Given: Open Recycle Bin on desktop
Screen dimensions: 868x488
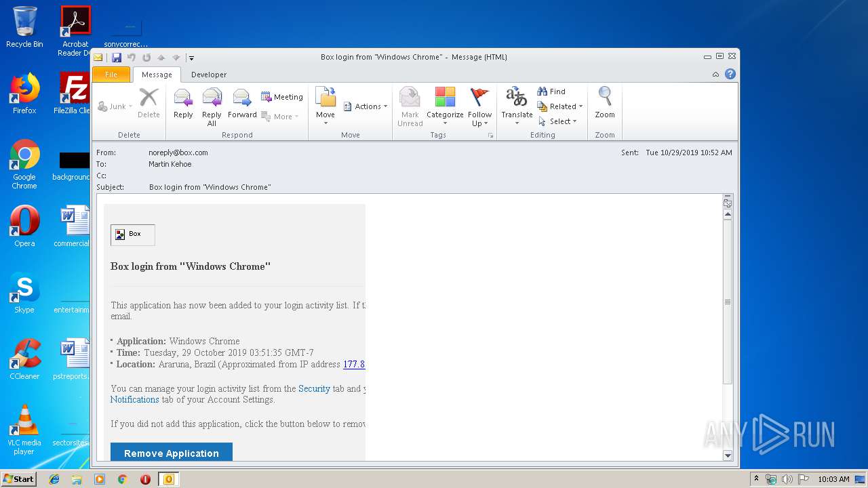Looking at the screenshot, I should coord(24,27).
